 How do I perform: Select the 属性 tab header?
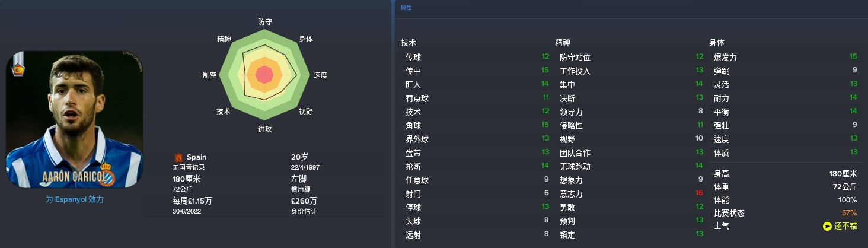point(406,8)
